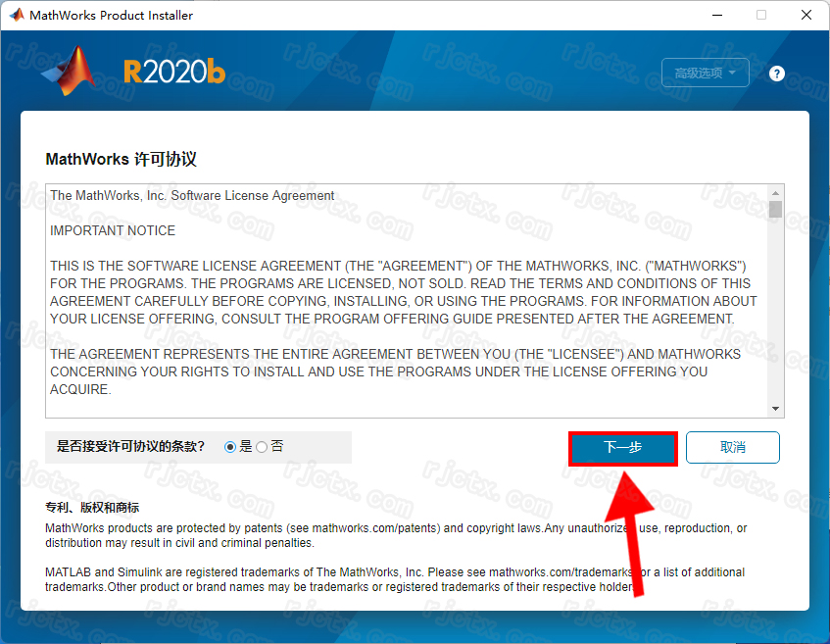
Task: Minimize the Product Installer window
Action: 715,15
